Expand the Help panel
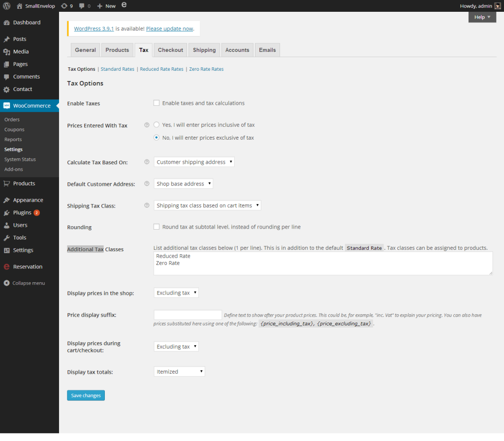 [x=482, y=17]
